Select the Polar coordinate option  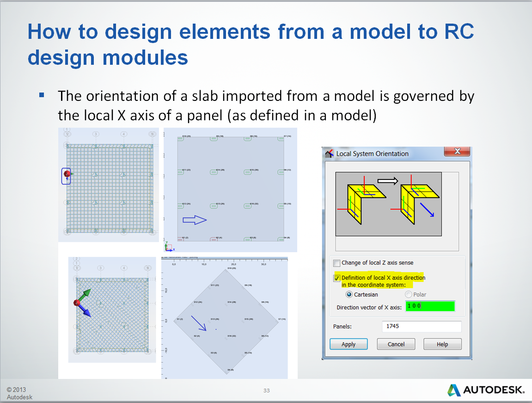(x=409, y=294)
